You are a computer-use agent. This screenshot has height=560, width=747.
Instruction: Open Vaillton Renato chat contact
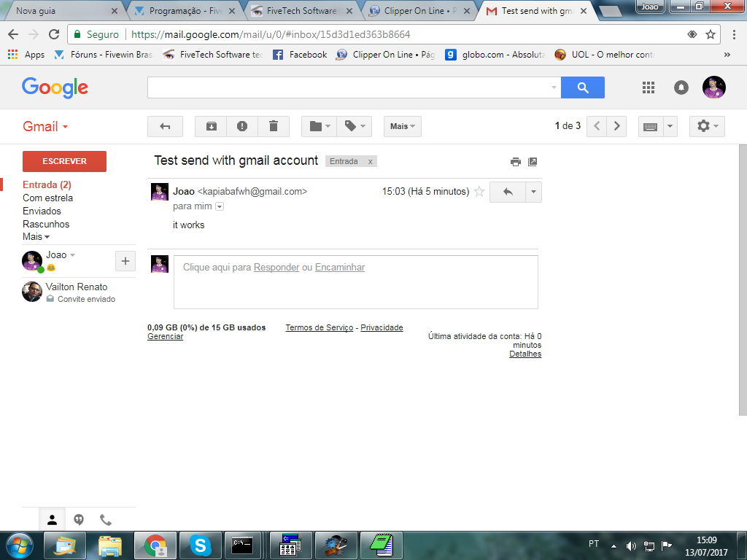tap(79, 292)
